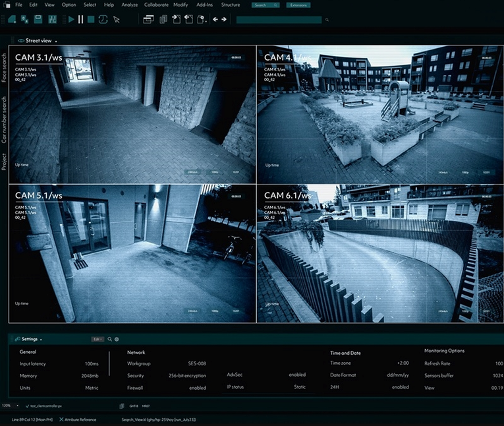The height and width of the screenshot is (426, 504).
Task: Open the Edit dropdown in Settings bar
Action: [x=98, y=339]
